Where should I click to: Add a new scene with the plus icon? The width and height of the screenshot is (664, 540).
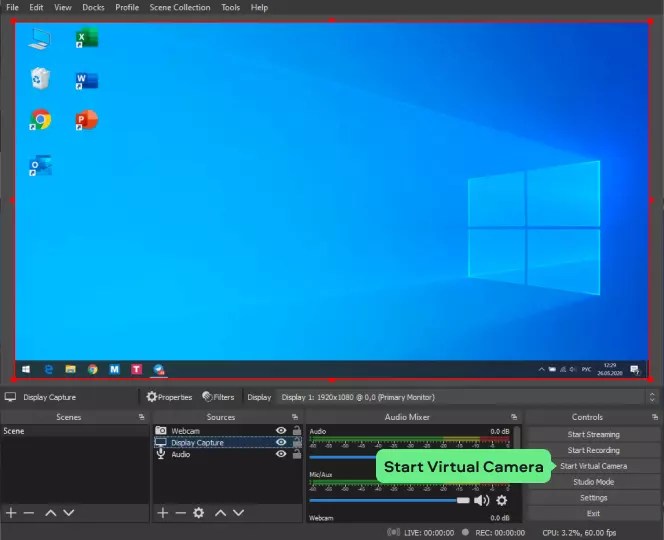pos(11,513)
